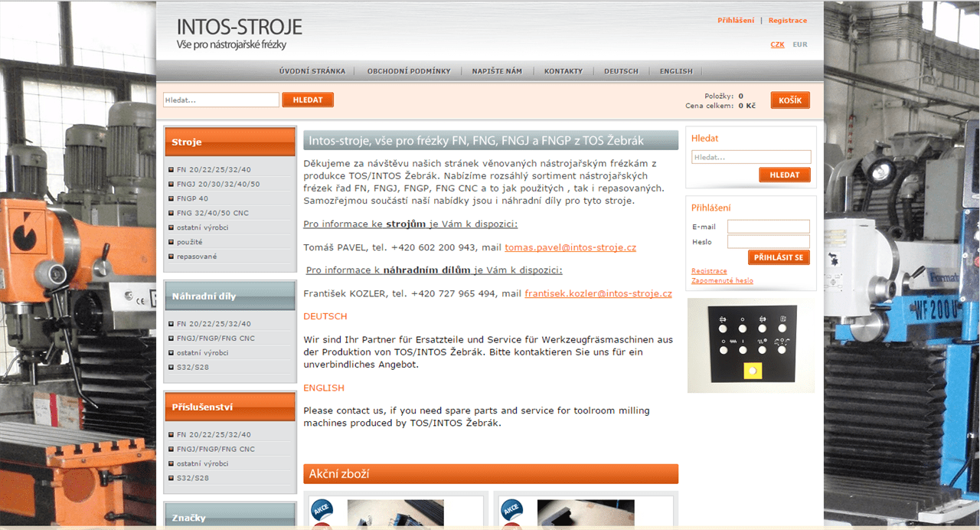Open ostatní výrobci under Příslušenství

point(203,464)
